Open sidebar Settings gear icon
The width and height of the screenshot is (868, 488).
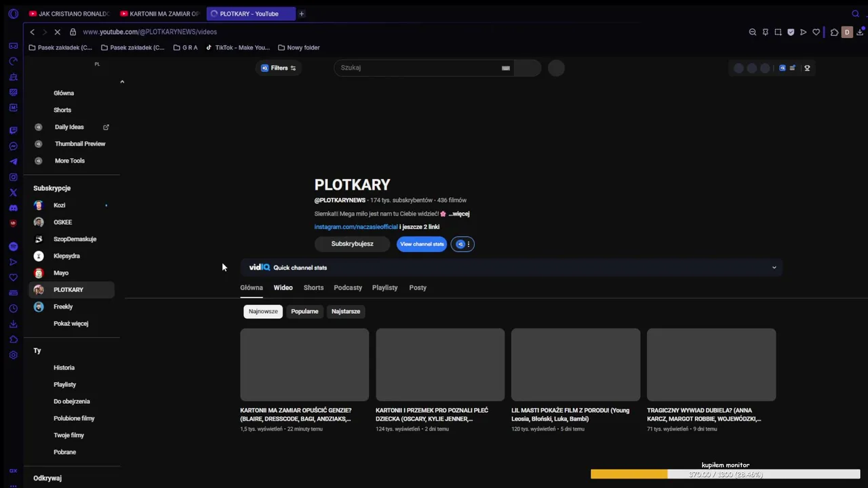pos(13,355)
